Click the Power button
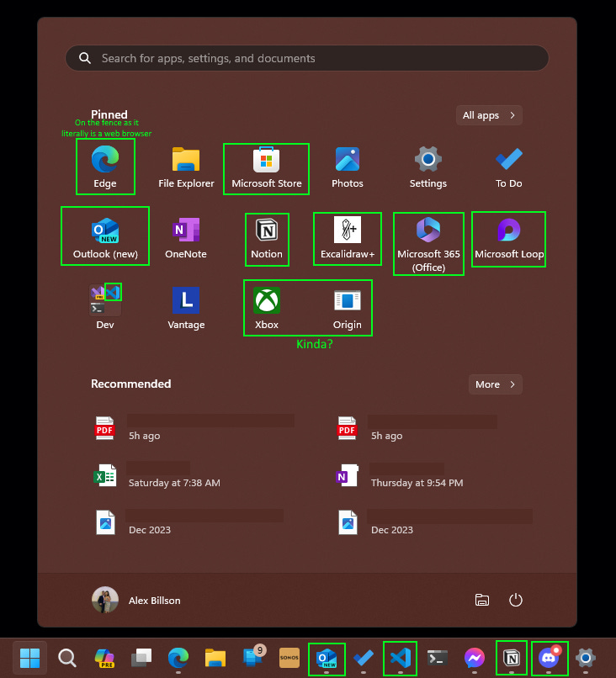The height and width of the screenshot is (678, 616). pyautogui.click(x=516, y=600)
